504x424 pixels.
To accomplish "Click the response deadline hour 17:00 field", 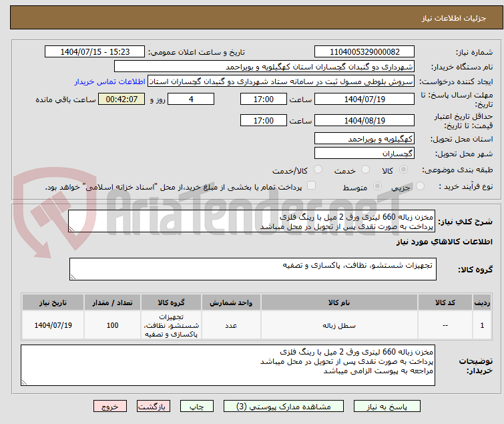I will pyautogui.click(x=263, y=99).
